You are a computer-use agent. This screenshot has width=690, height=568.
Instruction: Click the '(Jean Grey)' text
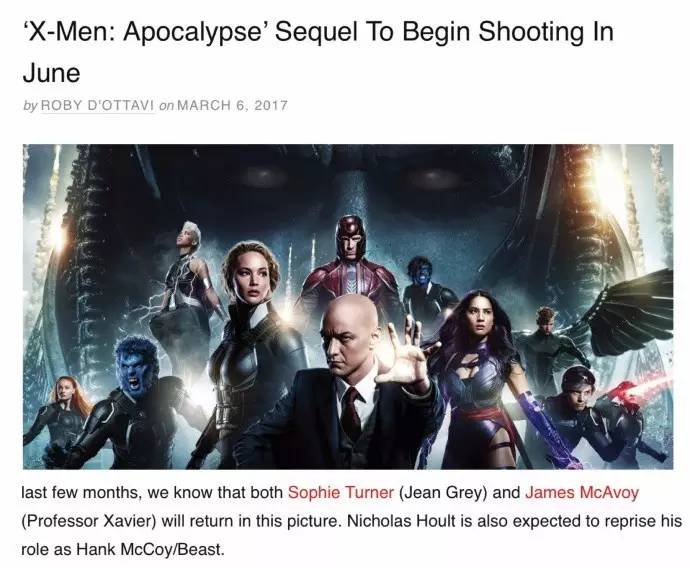pyautogui.click(x=443, y=492)
